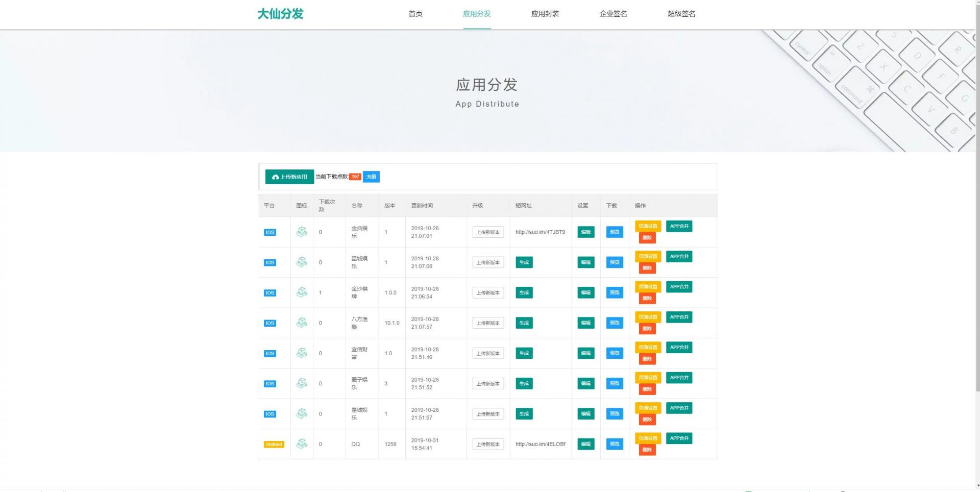
Task: Edit 金沙棋牌 with the 编辑 button
Action: 585,292
